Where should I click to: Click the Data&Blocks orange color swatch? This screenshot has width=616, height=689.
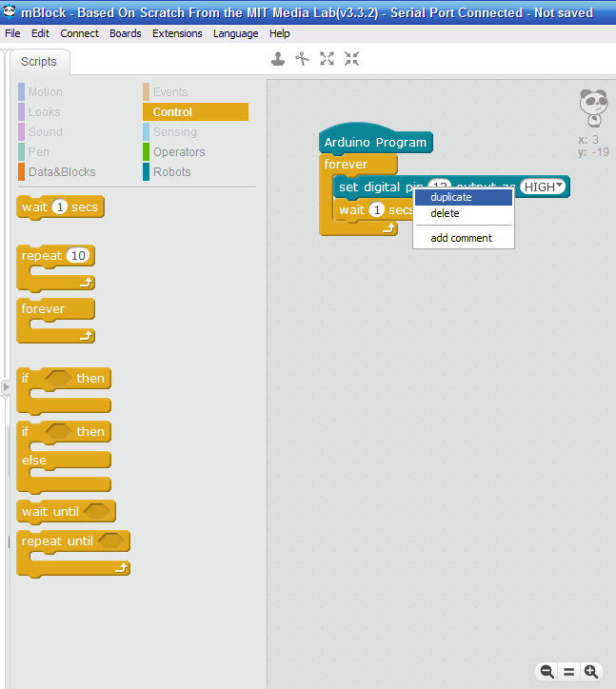[x=22, y=172]
